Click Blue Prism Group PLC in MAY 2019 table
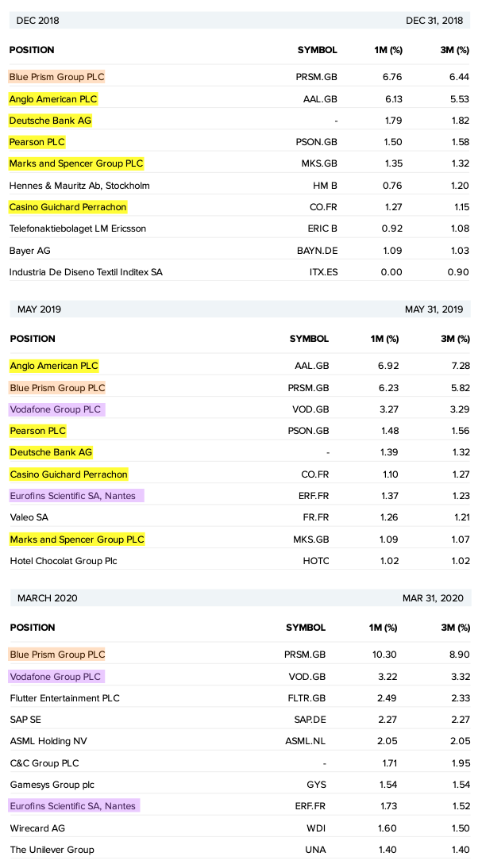Screen dimensions: 482x868 [x=58, y=388]
